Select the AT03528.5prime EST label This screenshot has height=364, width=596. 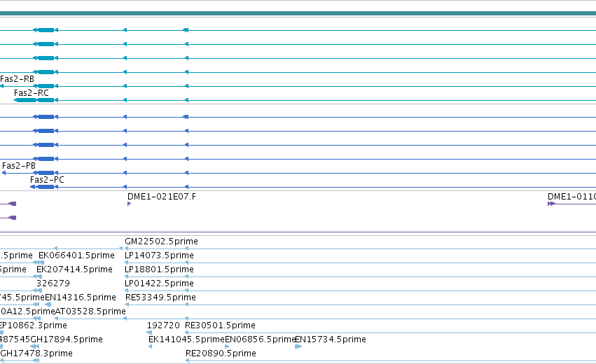(90, 311)
